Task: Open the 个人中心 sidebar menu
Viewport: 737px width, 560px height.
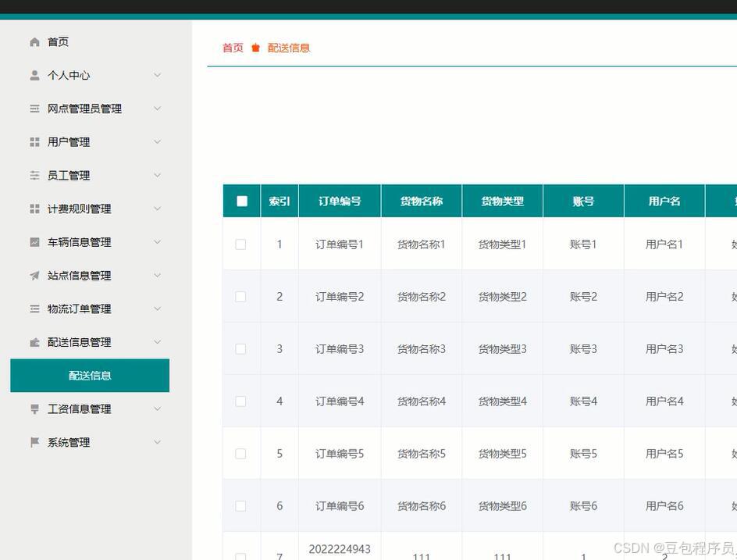Action: [90, 75]
